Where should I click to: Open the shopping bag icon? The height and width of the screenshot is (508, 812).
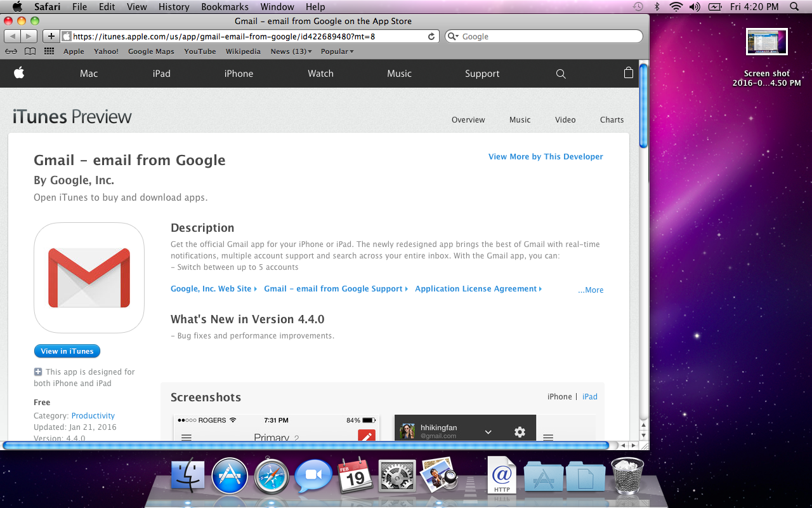(x=629, y=72)
